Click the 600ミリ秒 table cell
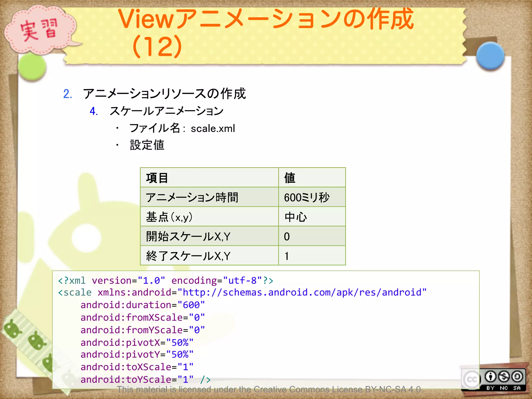Image resolution: width=532 pixels, height=399 pixels. (x=307, y=197)
